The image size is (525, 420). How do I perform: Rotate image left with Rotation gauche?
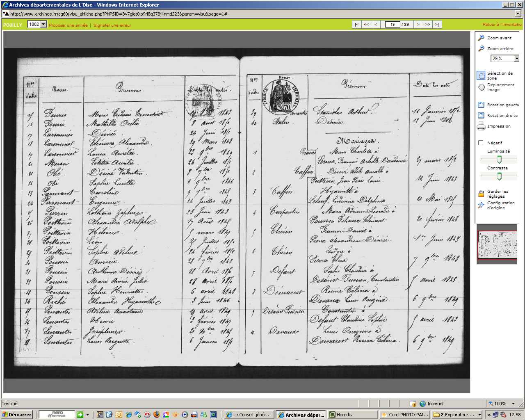[481, 105]
